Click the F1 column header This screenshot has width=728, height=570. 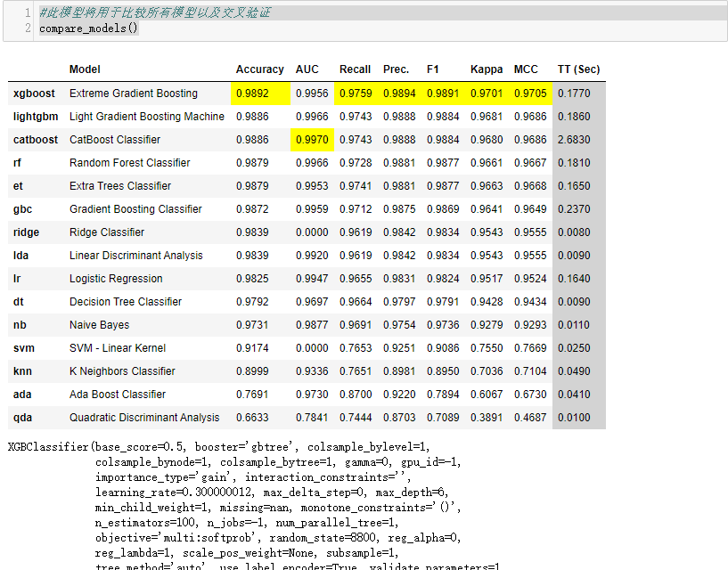(432, 69)
